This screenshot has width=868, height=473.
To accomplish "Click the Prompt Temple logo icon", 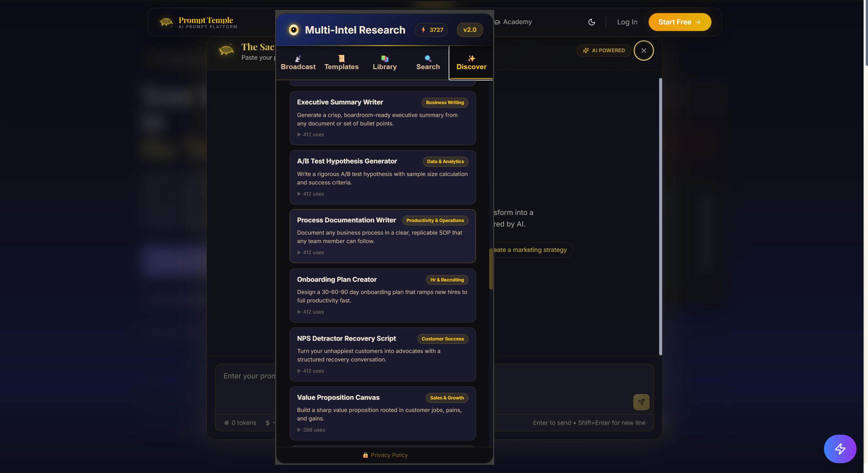I will tap(166, 22).
